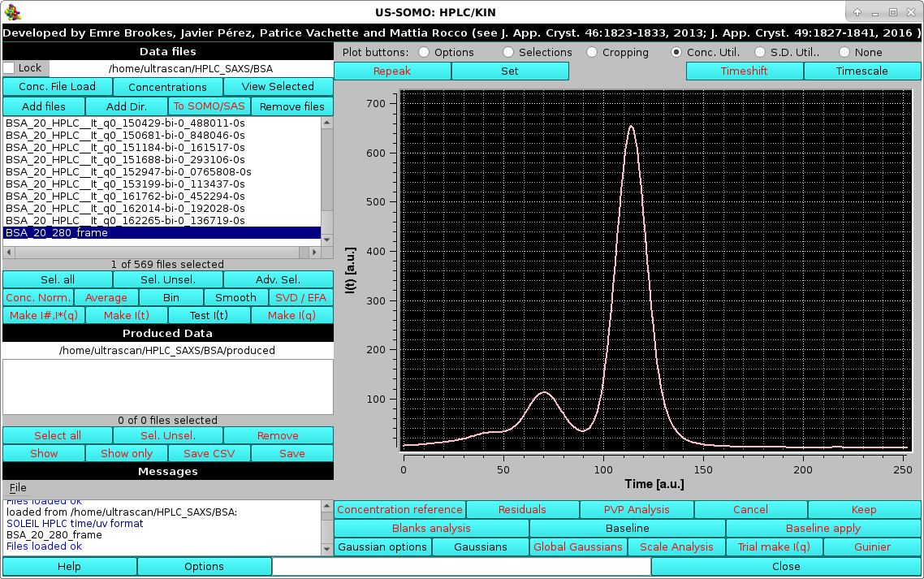The height and width of the screenshot is (579, 924).
Task: Export produced data with Save CSV
Action: point(209,453)
